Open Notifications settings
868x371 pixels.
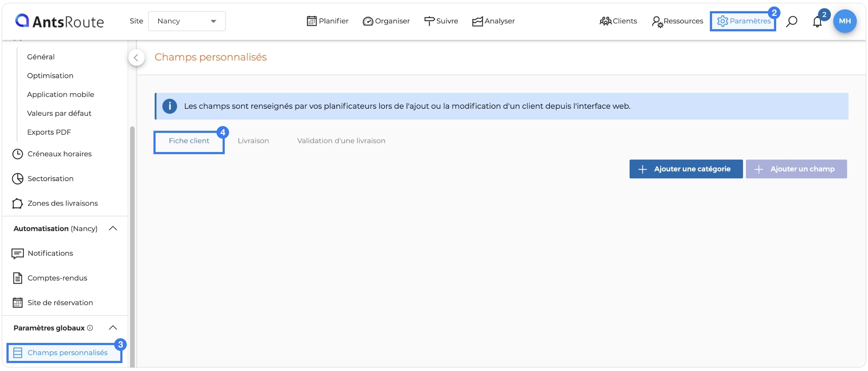pos(50,253)
